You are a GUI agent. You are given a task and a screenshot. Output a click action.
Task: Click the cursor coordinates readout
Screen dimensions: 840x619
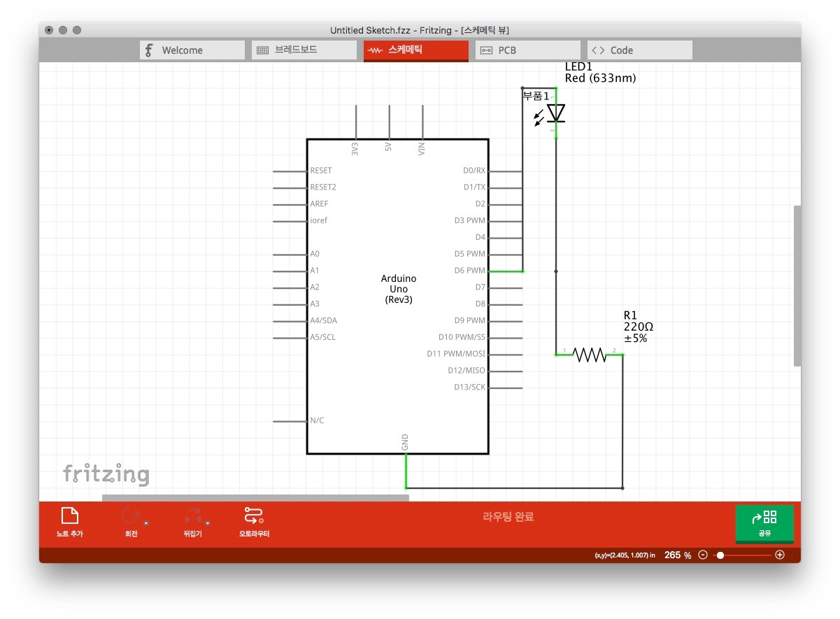(625, 555)
